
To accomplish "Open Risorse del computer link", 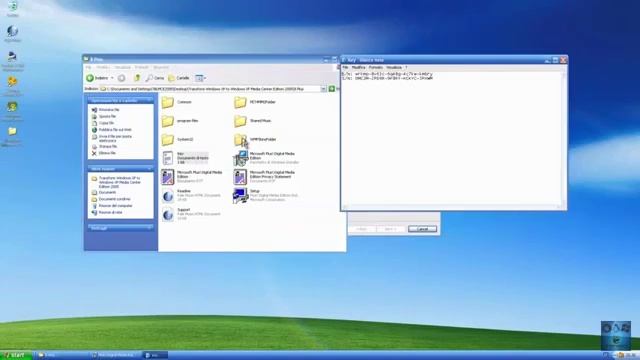I will click(x=116, y=206).
